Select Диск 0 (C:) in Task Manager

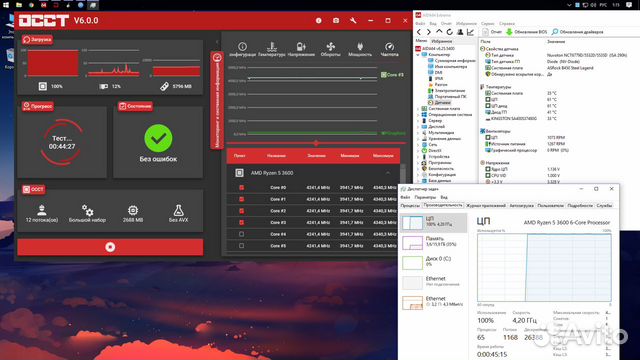coord(433,262)
